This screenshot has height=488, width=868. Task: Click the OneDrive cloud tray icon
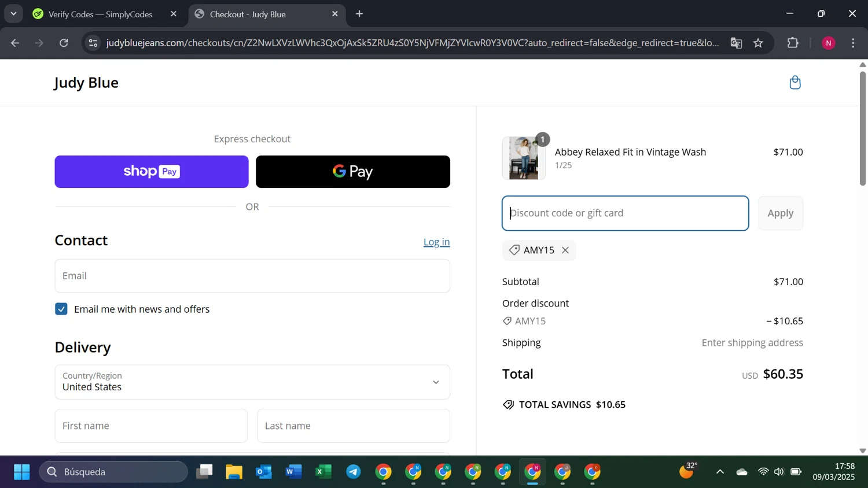click(x=742, y=472)
